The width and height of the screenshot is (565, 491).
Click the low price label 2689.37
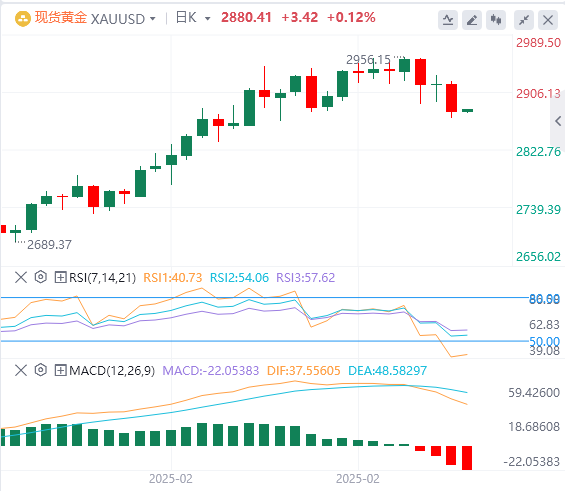tap(49, 245)
